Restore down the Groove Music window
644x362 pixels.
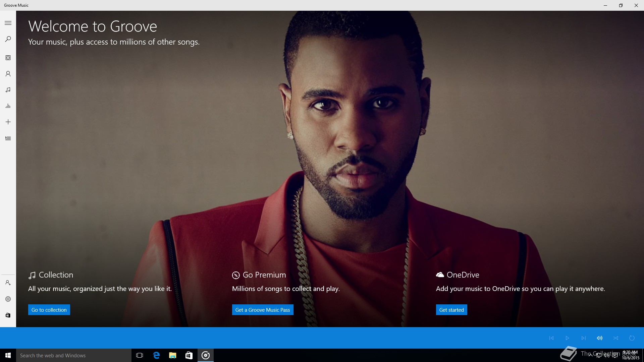click(621, 5)
